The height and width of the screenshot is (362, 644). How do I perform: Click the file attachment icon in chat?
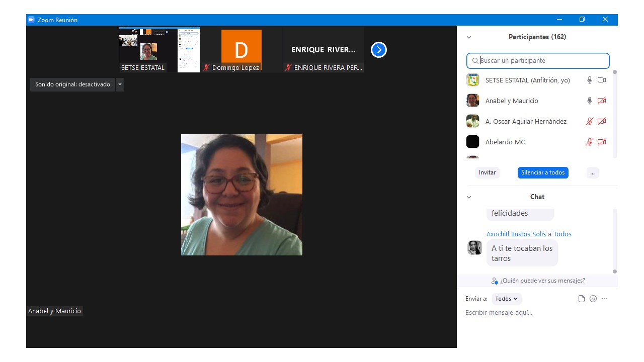(582, 299)
